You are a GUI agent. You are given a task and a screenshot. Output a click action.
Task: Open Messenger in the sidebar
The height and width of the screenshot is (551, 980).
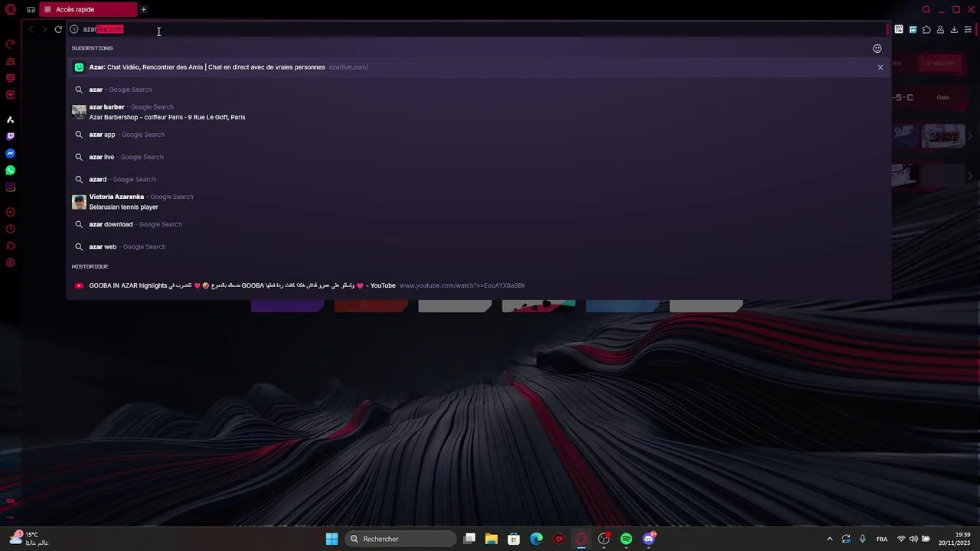click(x=11, y=154)
